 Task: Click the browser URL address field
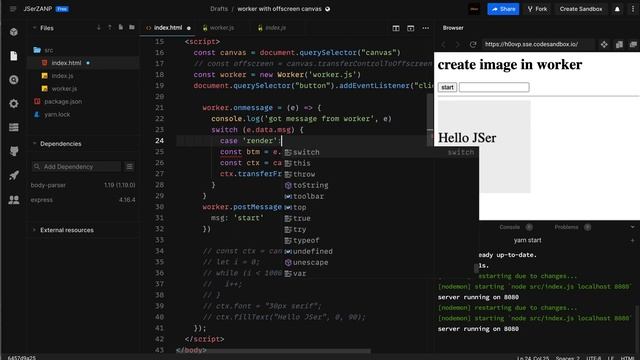pyautogui.click(x=538, y=44)
